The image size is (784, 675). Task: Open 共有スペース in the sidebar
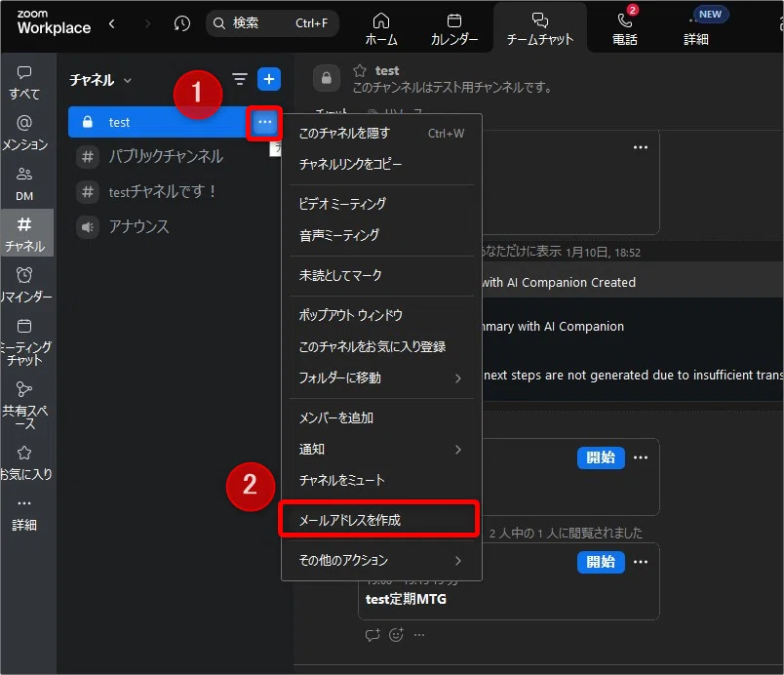tap(25, 405)
